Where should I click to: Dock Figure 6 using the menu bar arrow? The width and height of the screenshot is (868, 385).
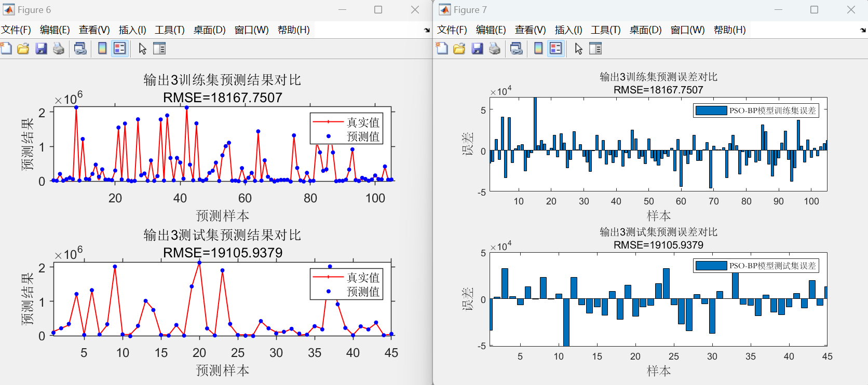coord(427,30)
